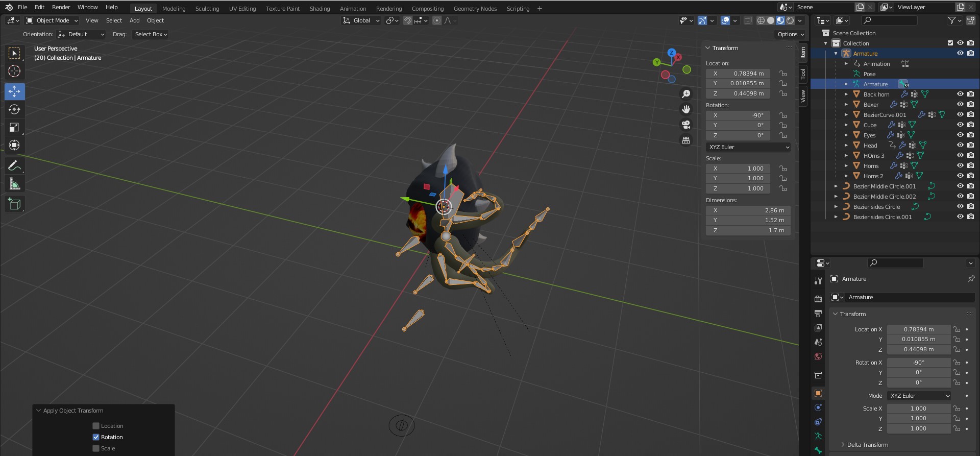Lock Location X in sidebar
Image resolution: width=980 pixels, height=456 pixels.
pyautogui.click(x=782, y=74)
